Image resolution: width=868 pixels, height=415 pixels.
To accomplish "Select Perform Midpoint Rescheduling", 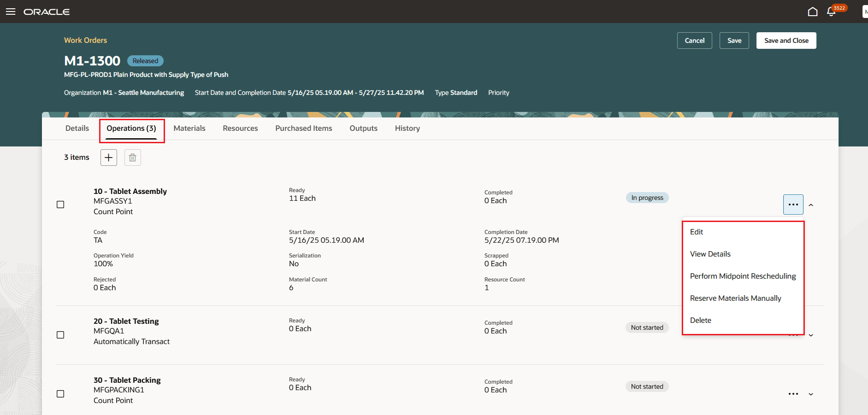I will click(x=743, y=276).
